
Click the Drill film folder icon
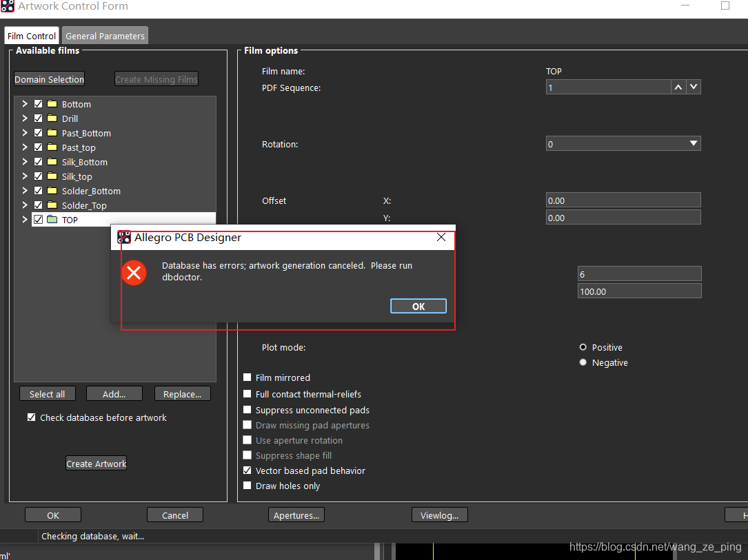click(x=52, y=118)
